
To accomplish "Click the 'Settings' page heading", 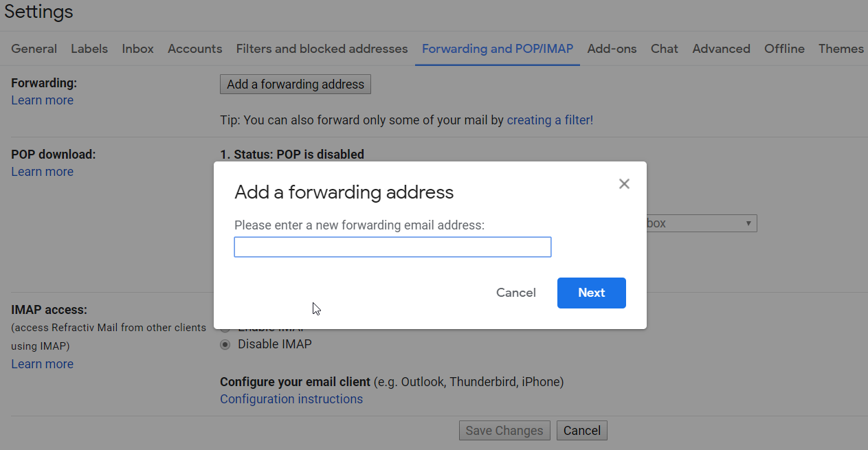I will (39, 12).
